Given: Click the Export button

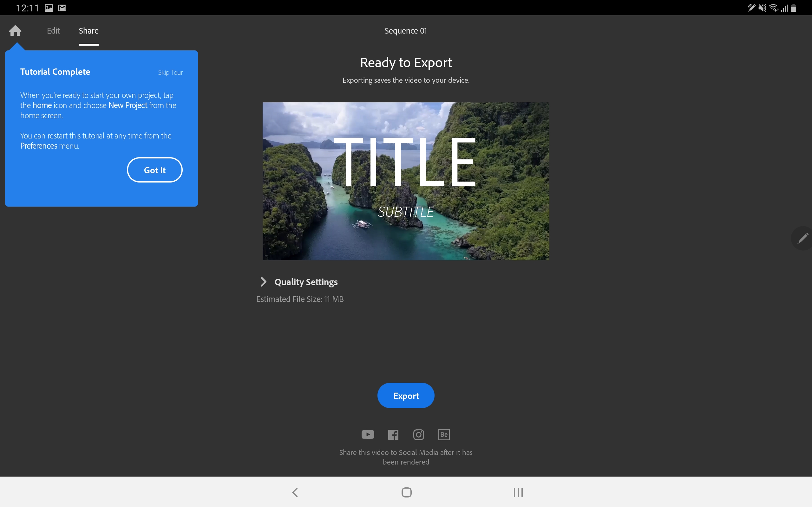Looking at the screenshot, I should (406, 396).
